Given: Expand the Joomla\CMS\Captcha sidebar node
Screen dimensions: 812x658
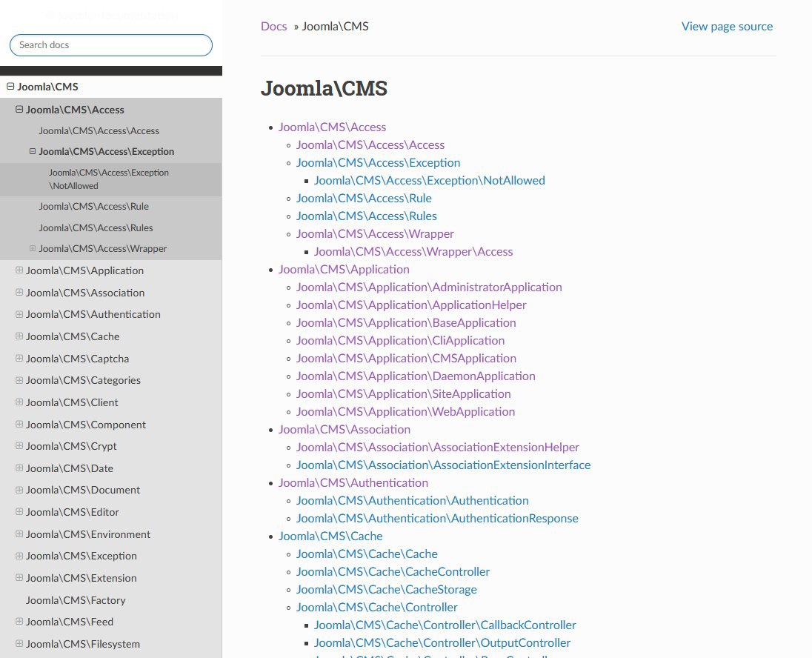Looking at the screenshot, I should pyautogui.click(x=19, y=358).
